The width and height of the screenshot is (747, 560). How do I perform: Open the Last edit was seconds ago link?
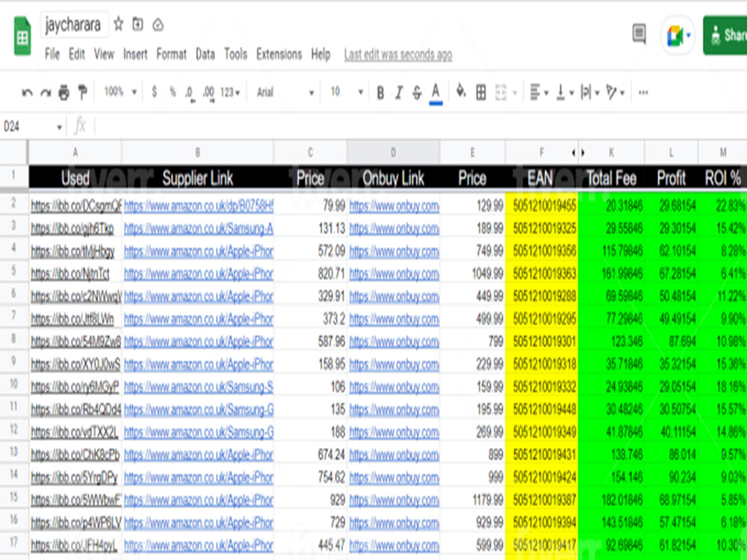(398, 55)
